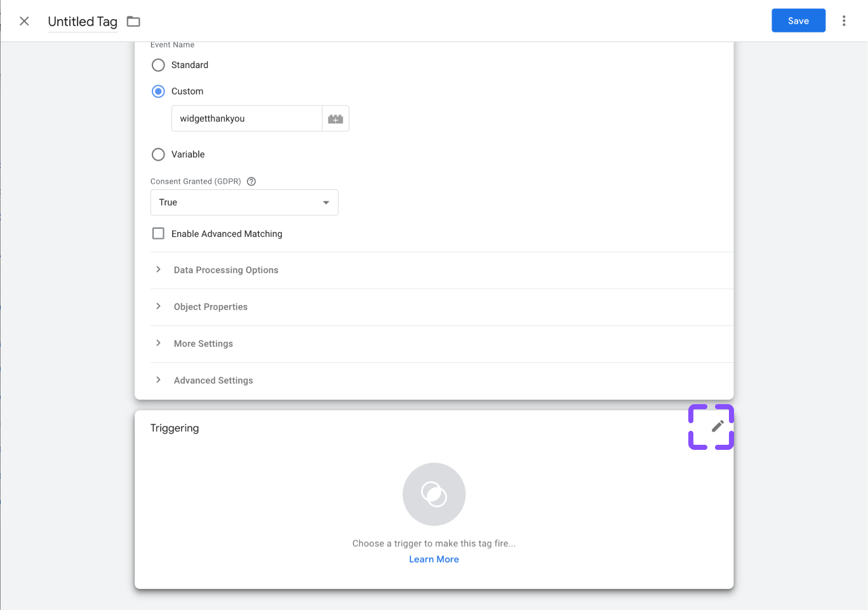This screenshot has height=610, width=868.
Task: Select the Standard event radio button
Action: [159, 65]
